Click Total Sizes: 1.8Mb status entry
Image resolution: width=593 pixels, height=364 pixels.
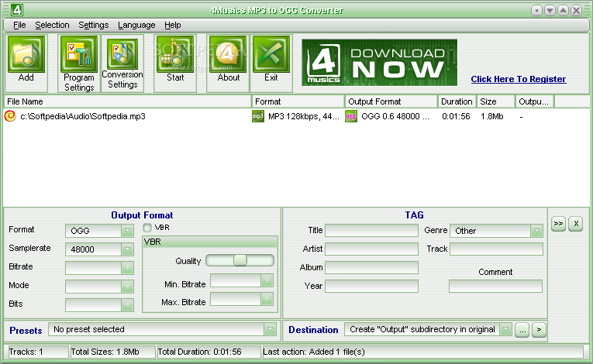(112, 352)
